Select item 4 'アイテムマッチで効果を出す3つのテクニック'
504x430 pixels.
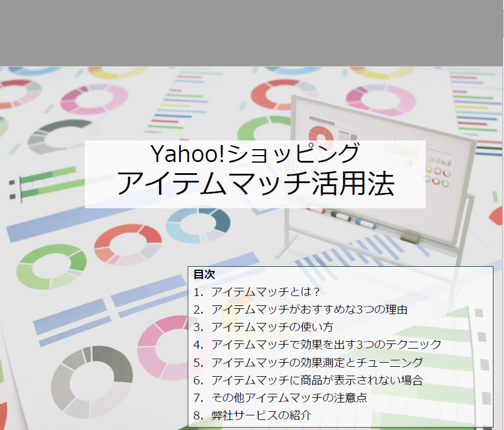pyautogui.click(x=317, y=345)
